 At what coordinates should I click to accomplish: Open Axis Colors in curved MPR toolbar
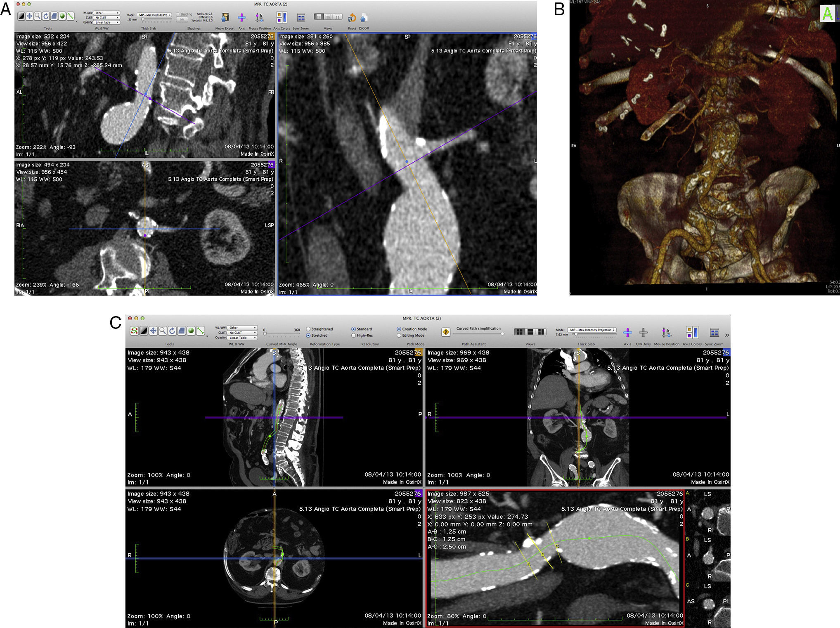[692, 333]
